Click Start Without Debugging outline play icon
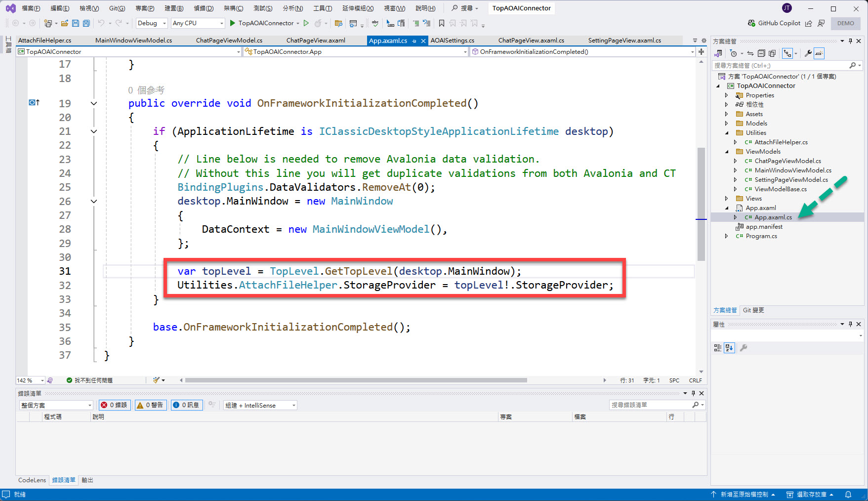Viewport: 868px width, 501px height. tap(306, 23)
